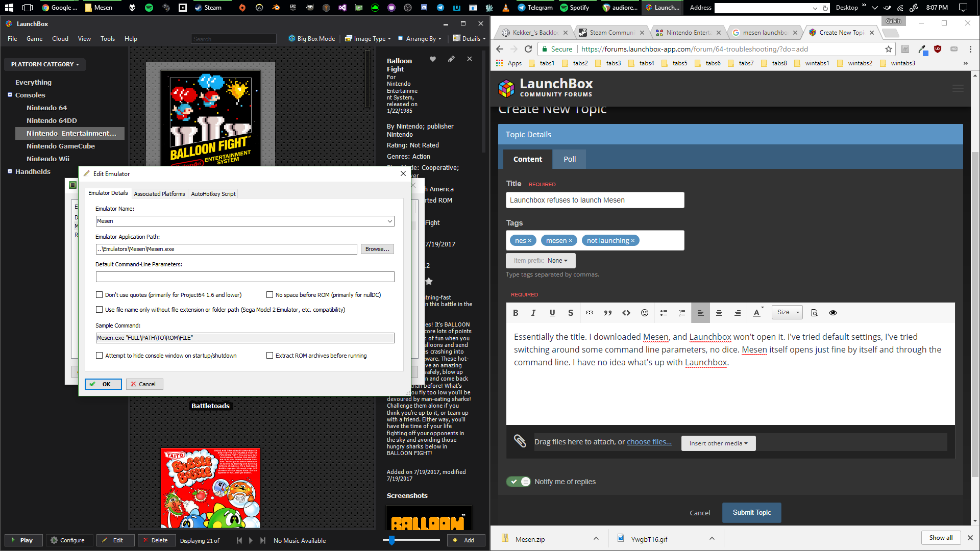980x551 pixels.
Task: Insert a link with the chain icon
Action: (x=590, y=313)
